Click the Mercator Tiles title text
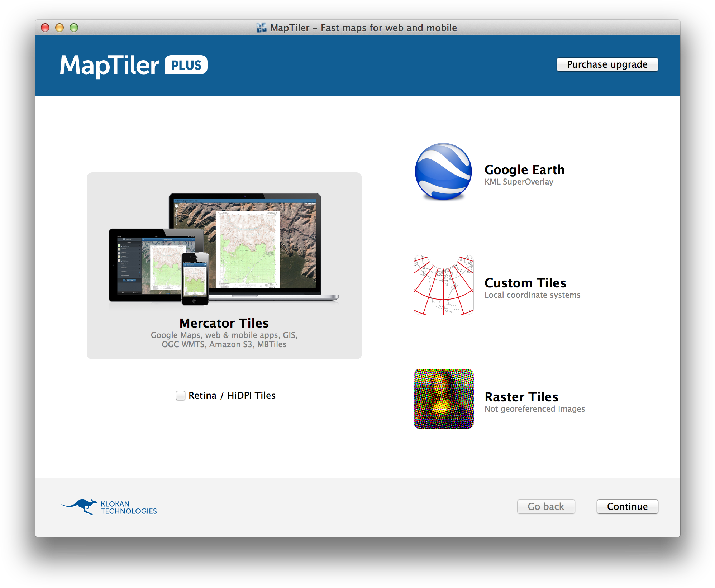The height and width of the screenshot is (588, 715). pos(224,323)
